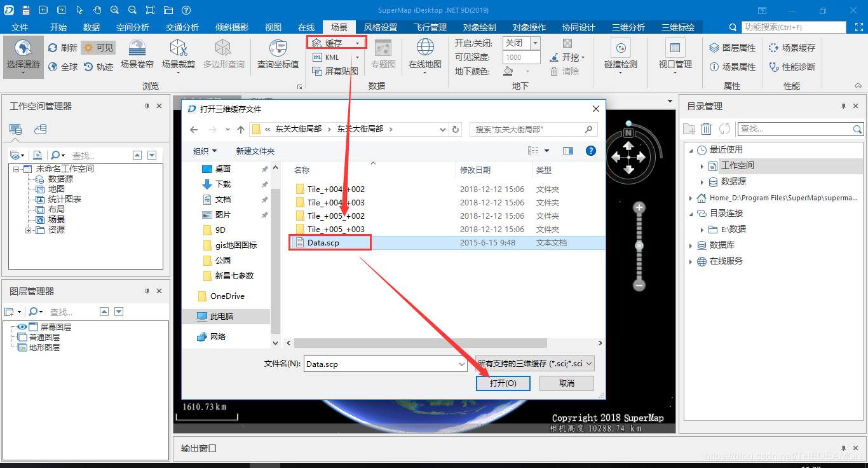Open 性能诊断 performance diagnostics

point(792,67)
